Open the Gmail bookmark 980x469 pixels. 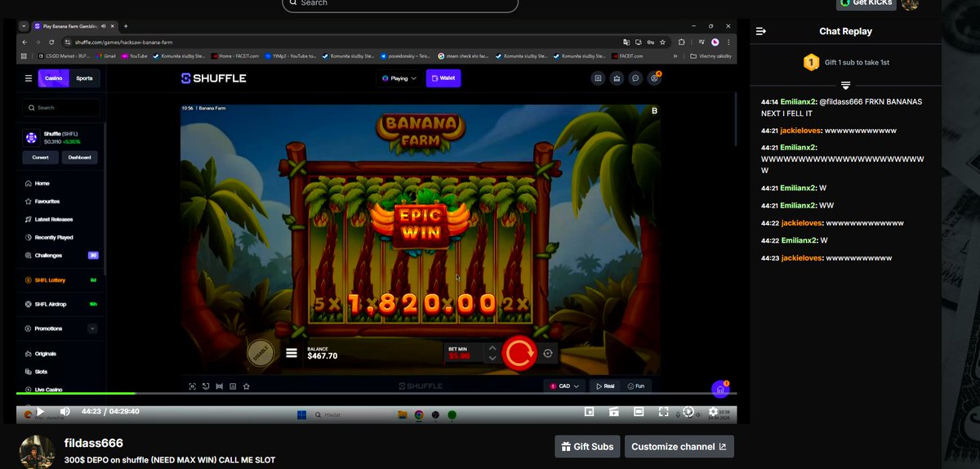(x=105, y=56)
